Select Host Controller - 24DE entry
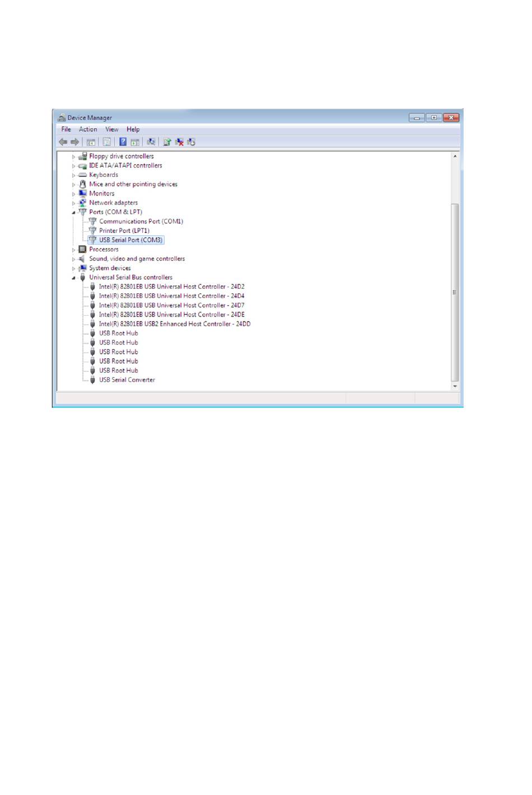The image size is (532, 795). (x=172, y=315)
